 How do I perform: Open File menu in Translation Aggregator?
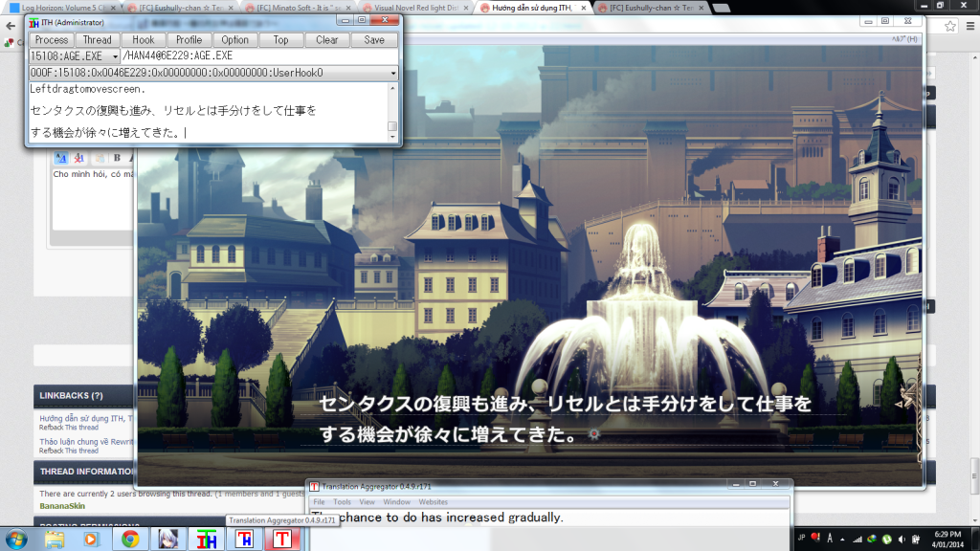click(319, 502)
